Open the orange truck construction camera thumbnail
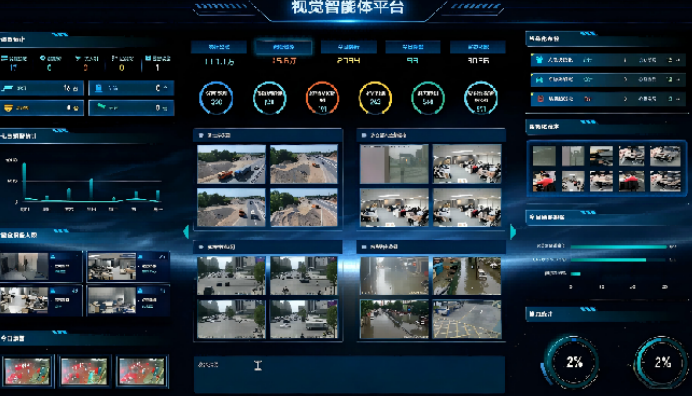Viewport: 692px width, 396px height. click(x=231, y=164)
